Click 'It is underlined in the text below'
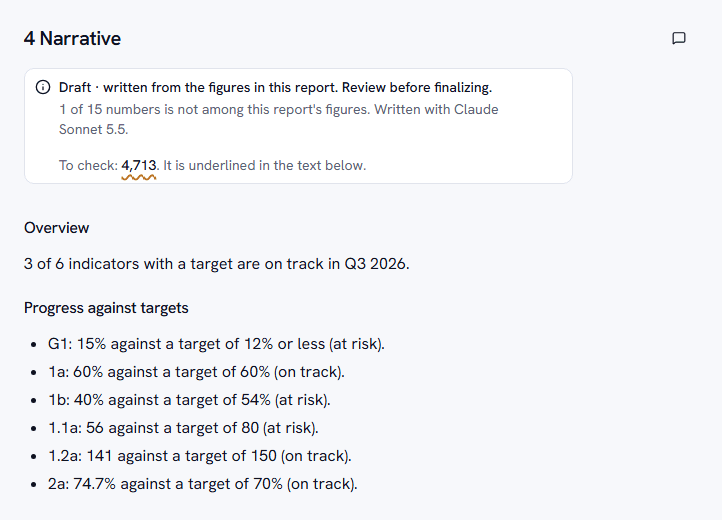The width and height of the screenshot is (722, 520). 264,165
